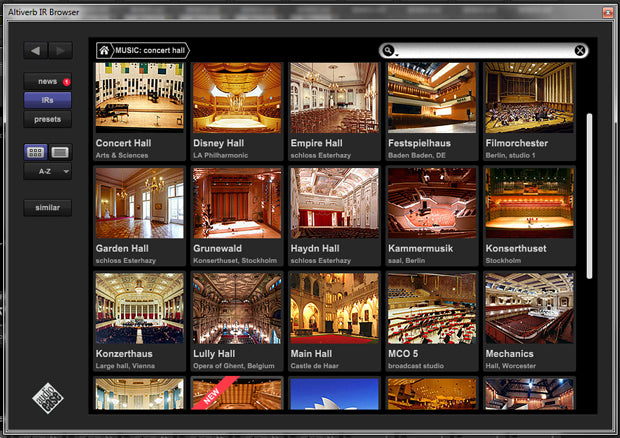
Task: Click the Audio Ease logo
Action: (x=48, y=398)
